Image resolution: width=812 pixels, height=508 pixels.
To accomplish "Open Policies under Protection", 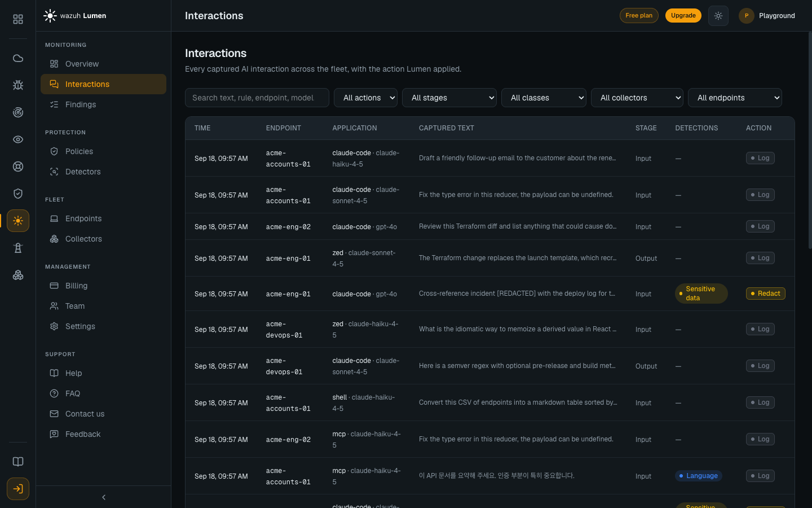I will 104,151.
